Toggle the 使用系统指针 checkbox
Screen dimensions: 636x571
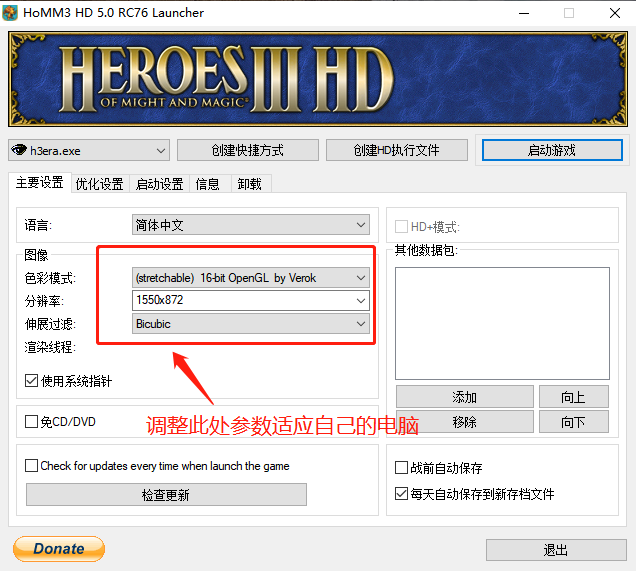point(31,380)
